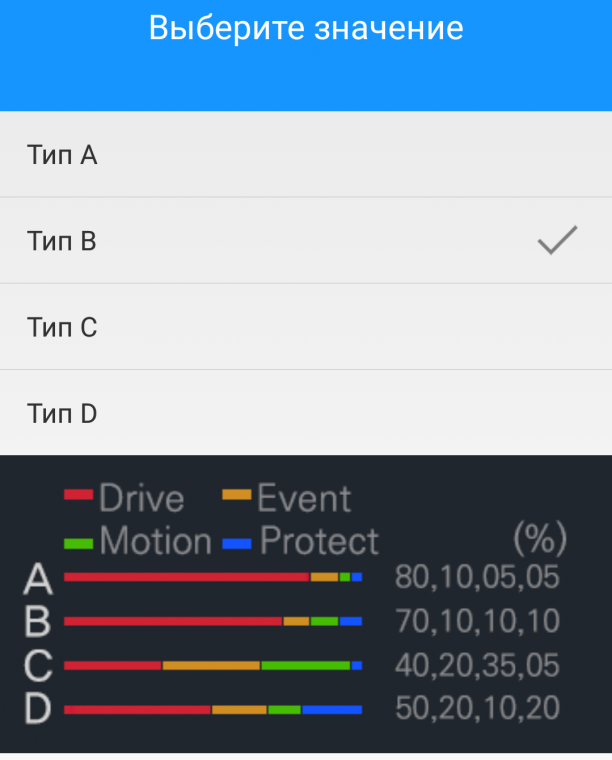Click the Drive legend label
This screenshot has height=760, width=612.
[x=141, y=498]
